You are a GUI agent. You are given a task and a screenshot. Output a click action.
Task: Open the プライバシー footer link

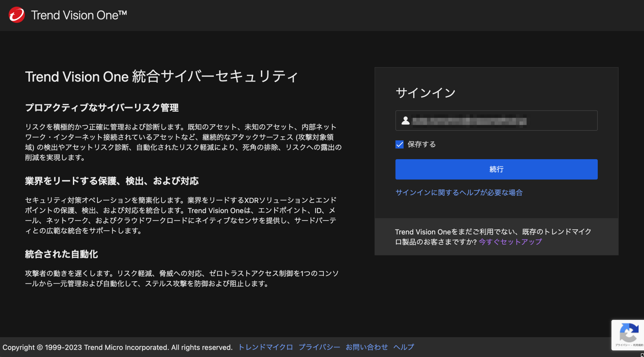(x=319, y=347)
